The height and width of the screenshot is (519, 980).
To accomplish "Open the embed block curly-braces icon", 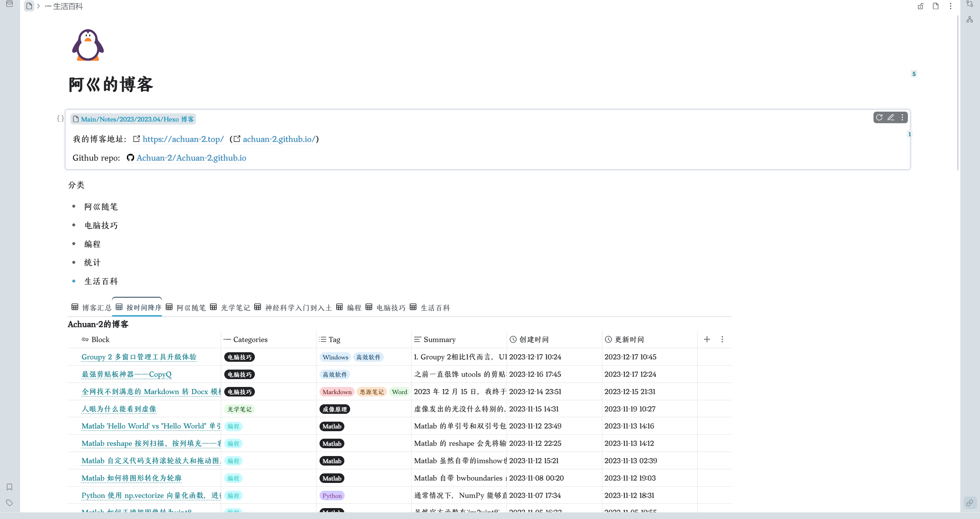I will (60, 119).
